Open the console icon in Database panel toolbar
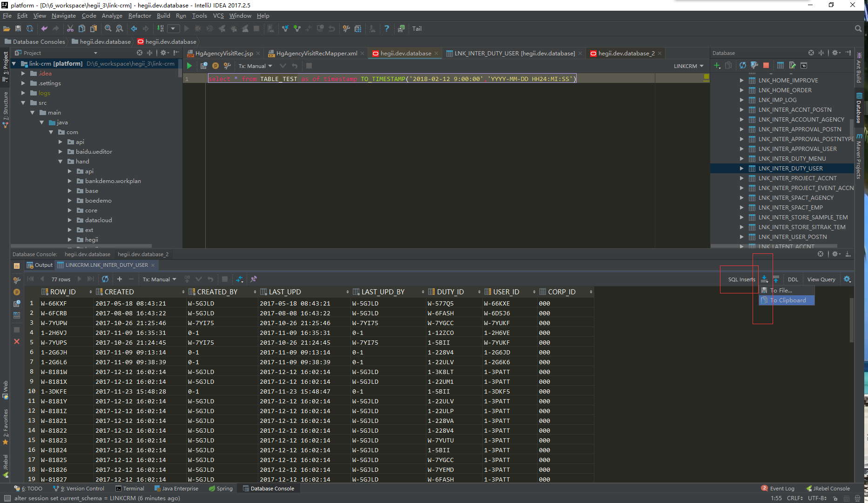Image resolution: width=868 pixels, height=503 pixels. click(804, 66)
